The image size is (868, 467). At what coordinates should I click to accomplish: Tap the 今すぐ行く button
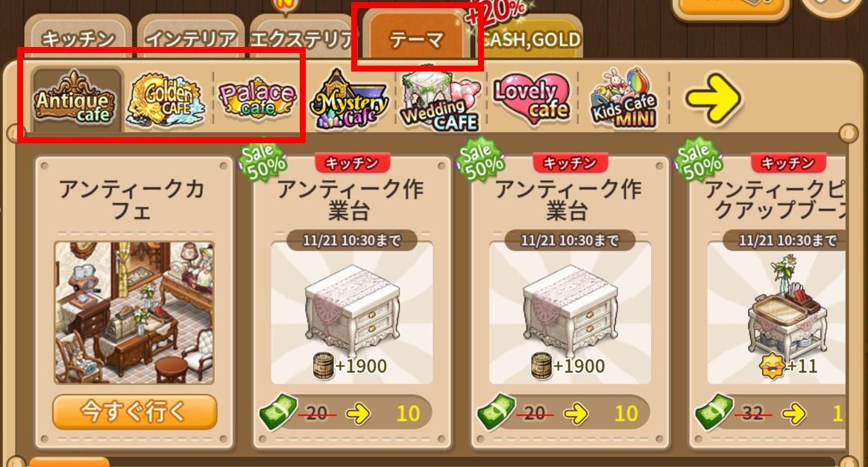coord(134,412)
